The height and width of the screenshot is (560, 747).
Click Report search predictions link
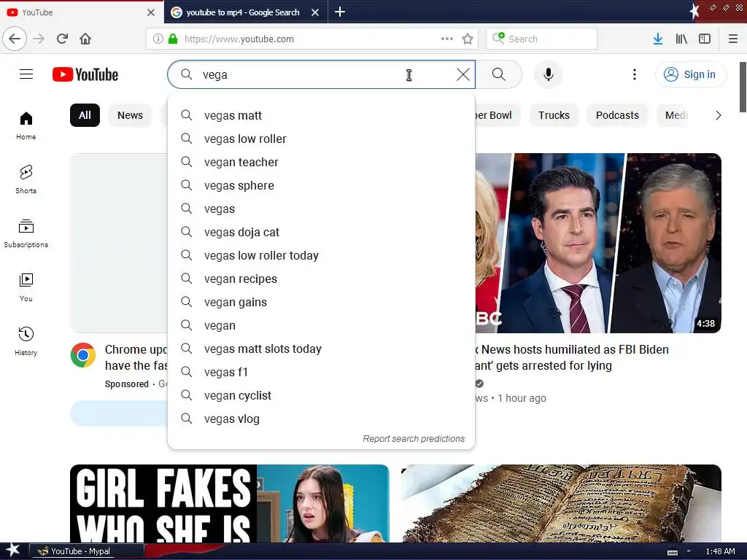point(414,438)
